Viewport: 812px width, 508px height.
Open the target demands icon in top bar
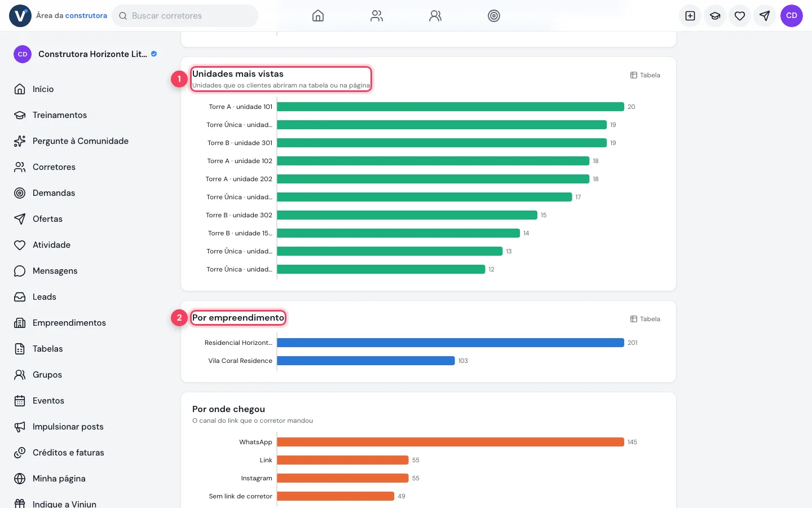(x=494, y=16)
